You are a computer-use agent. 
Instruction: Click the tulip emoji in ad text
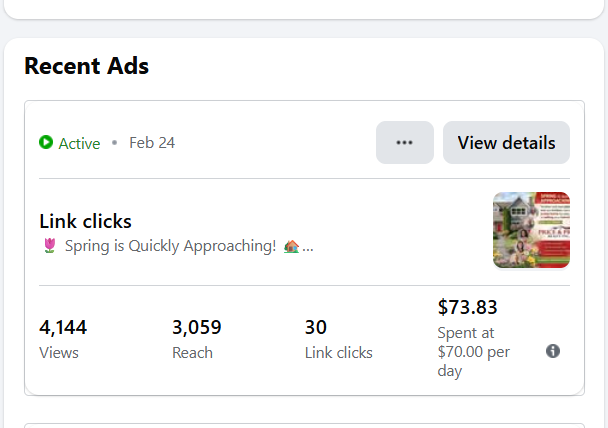[x=50, y=246]
